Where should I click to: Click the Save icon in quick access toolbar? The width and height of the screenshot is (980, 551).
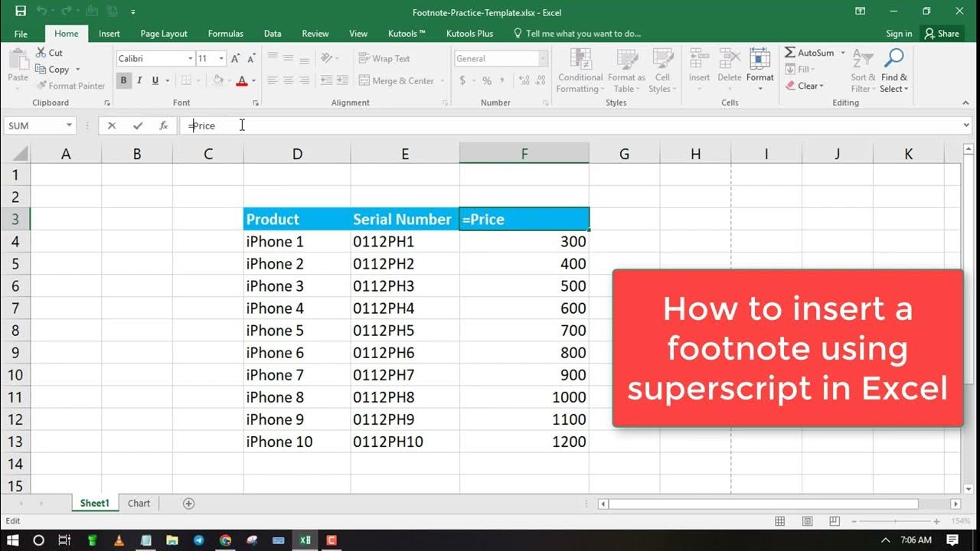click(x=21, y=11)
